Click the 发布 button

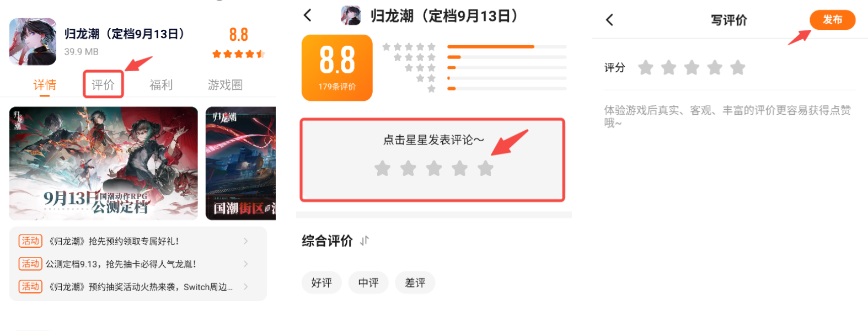point(832,20)
